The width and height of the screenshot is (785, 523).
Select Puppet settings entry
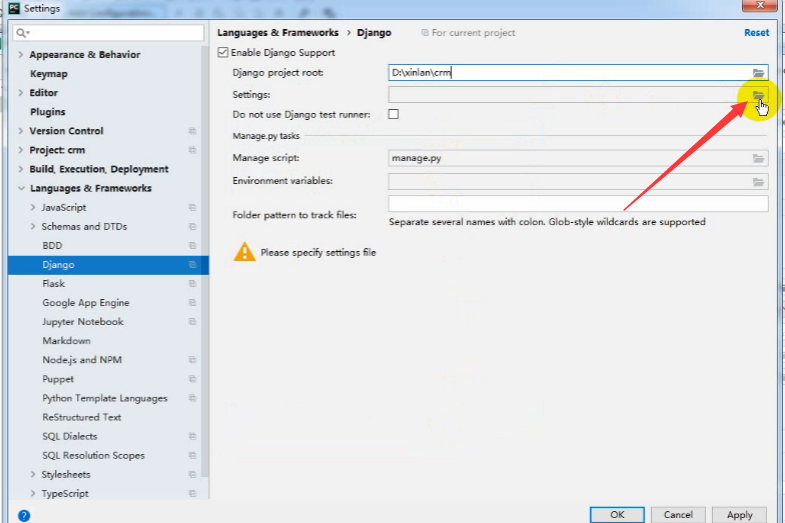coord(58,379)
